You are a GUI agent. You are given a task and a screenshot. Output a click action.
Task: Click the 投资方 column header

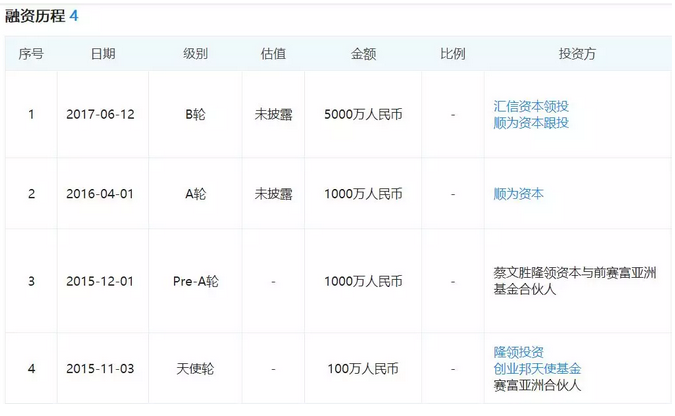[x=577, y=54]
